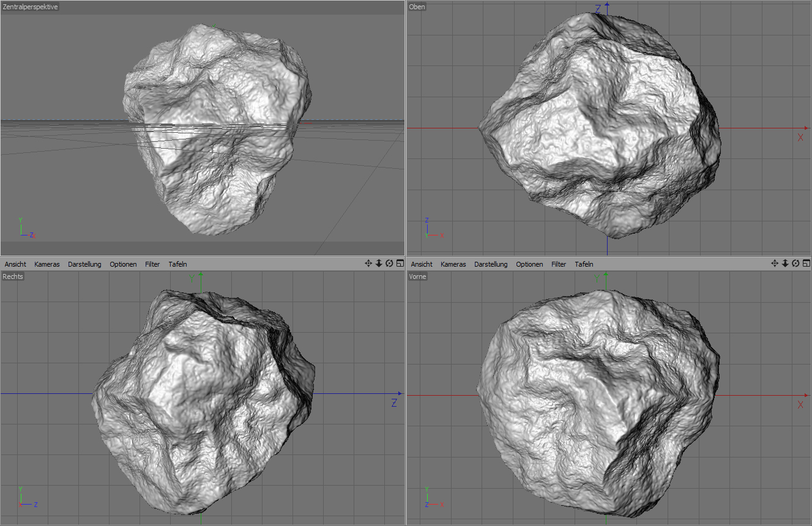Select the camera rotate icon in the right toolbar
Screen dimensions: 812x526
795,263
